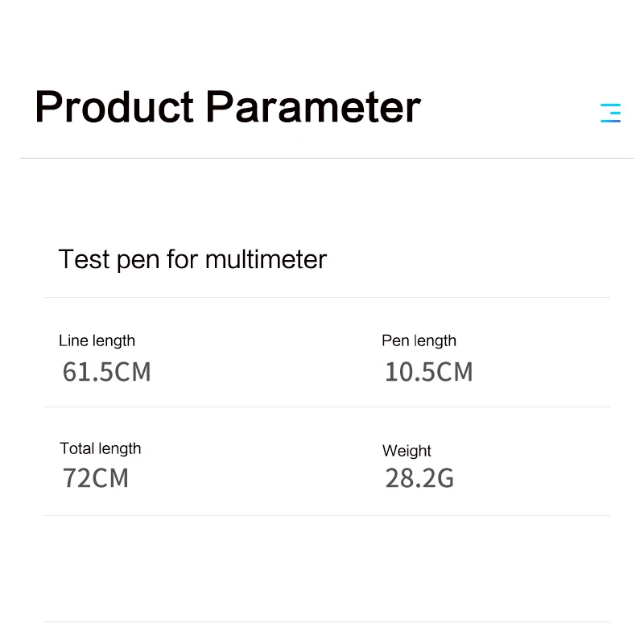Viewport: 644px width, 644px height.
Task: Click the 10.5CM value
Action: click(428, 372)
